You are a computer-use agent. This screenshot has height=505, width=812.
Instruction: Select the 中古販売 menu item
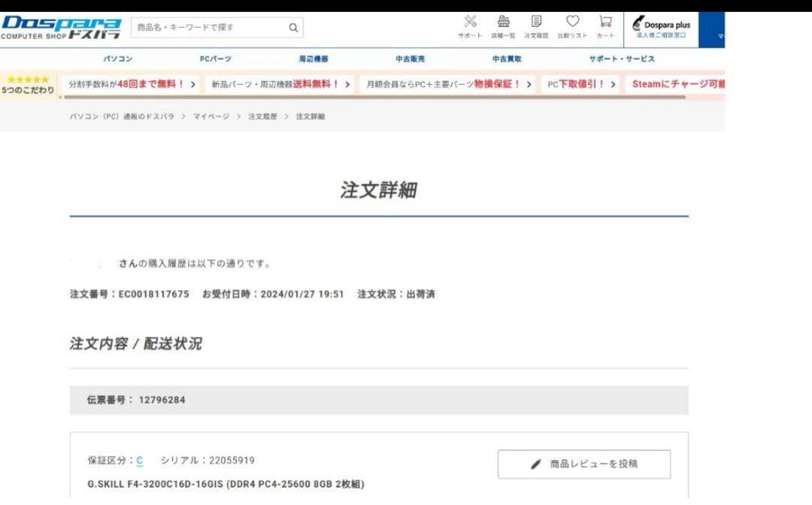tap(411, 59)
